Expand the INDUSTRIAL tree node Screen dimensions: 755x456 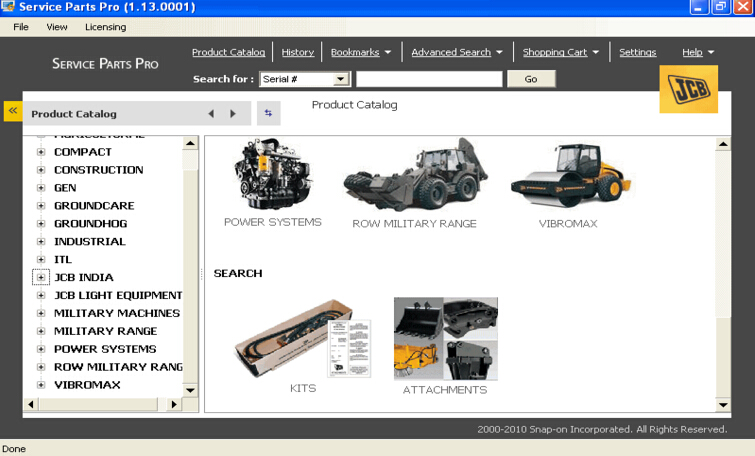point(41,242)
